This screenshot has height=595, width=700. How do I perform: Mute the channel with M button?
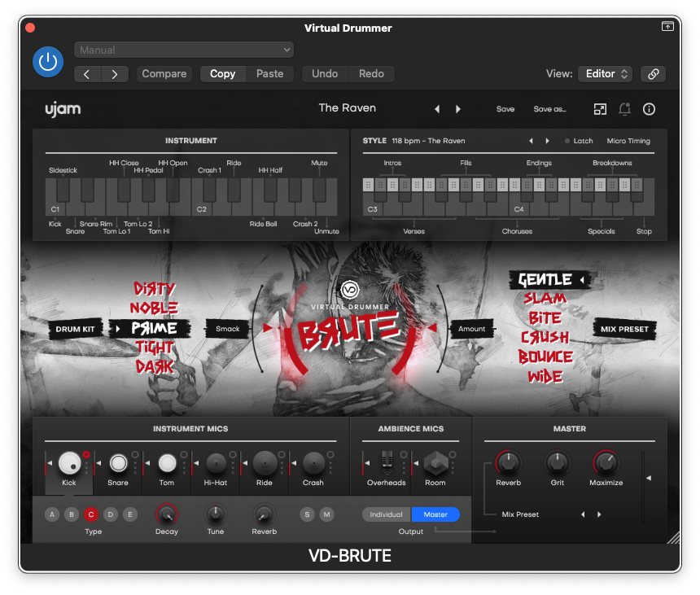click(x=326, y=514)
